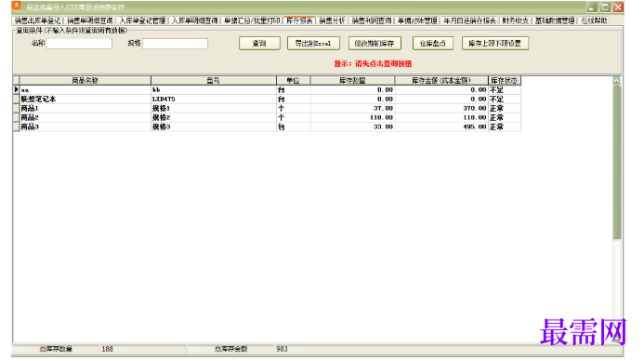This screenshot has width=644, height=361.
Task: Click the 33.00 stock quantity cell
Action: click(x=352, y=127)
